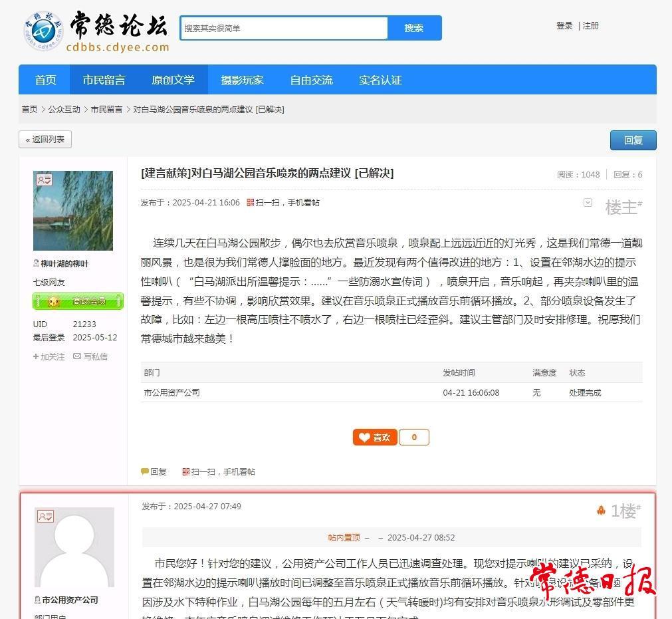
Task: Click the 公众互动 breadcrumb link
Action: click(x=64, y=109)
